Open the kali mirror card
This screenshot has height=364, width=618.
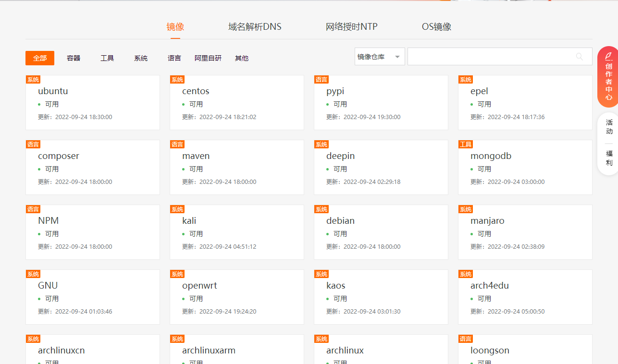click(237, 232)
